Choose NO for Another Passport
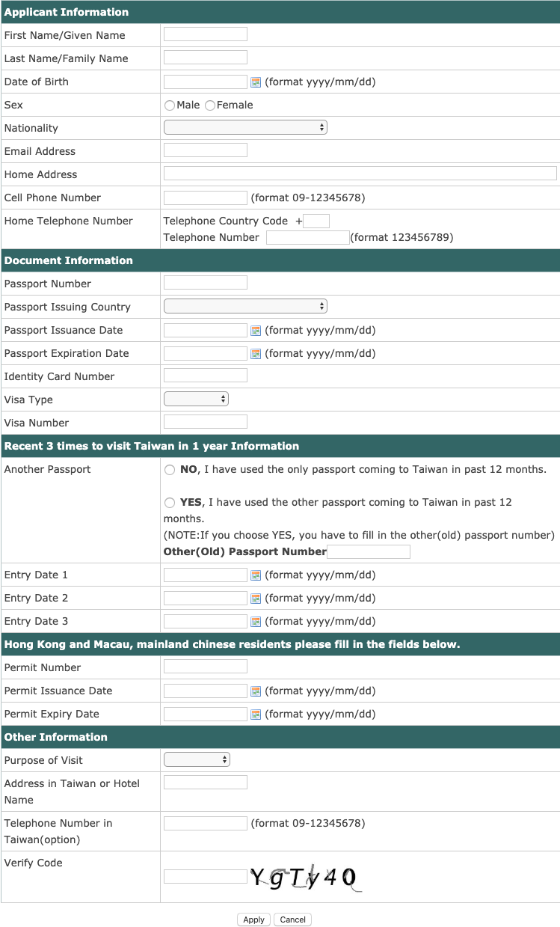The width and height of the screenshot is (560, 927). coord(170,471)
